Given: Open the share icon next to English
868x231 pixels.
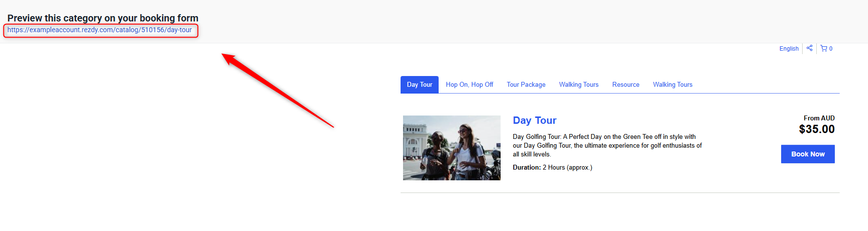Looking at the screenshot, I should 809,48.
